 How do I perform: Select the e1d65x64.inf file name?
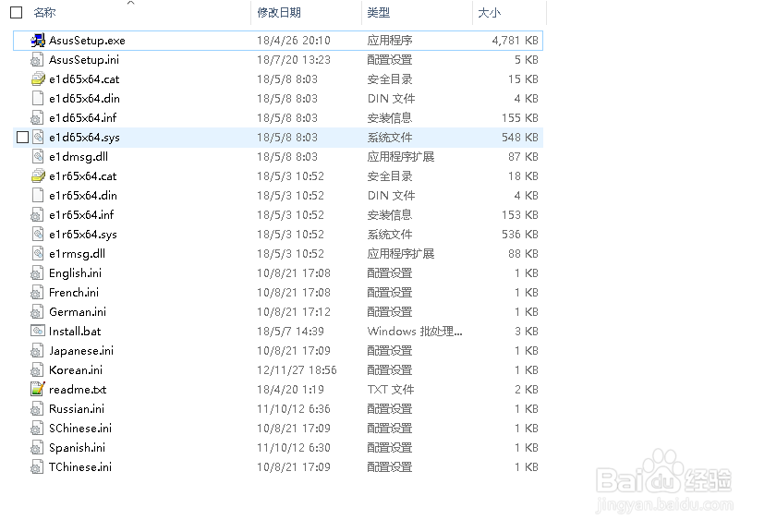click(x=83, y=118)
